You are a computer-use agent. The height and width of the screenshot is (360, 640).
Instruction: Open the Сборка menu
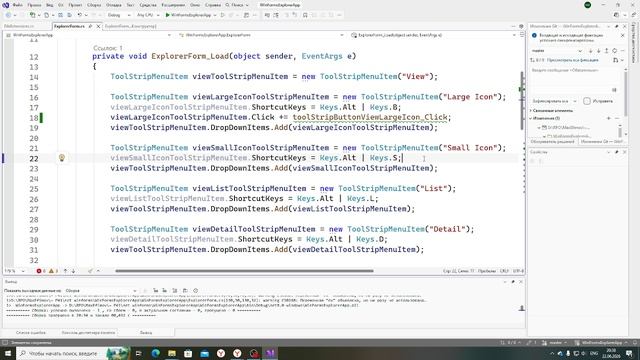94,5
